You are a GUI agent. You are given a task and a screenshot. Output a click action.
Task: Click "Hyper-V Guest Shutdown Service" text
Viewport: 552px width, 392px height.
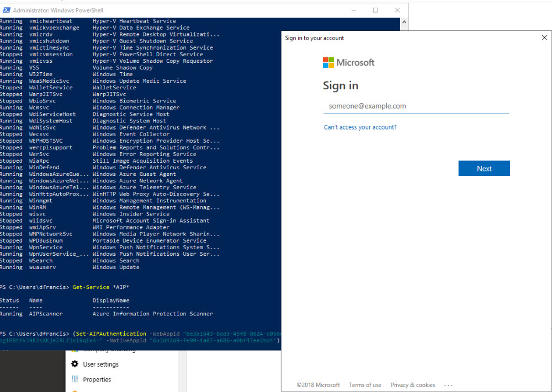143,41
